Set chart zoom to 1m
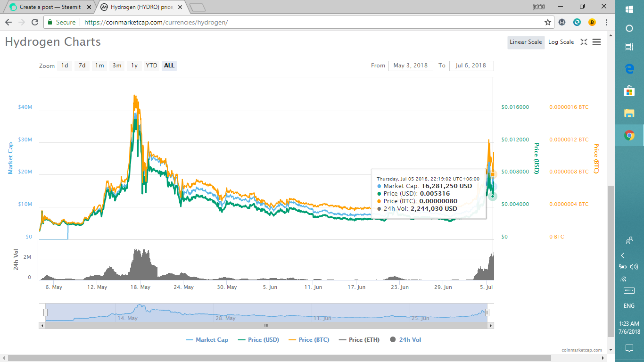Screen dimensions: 644x362 [99, 66]
